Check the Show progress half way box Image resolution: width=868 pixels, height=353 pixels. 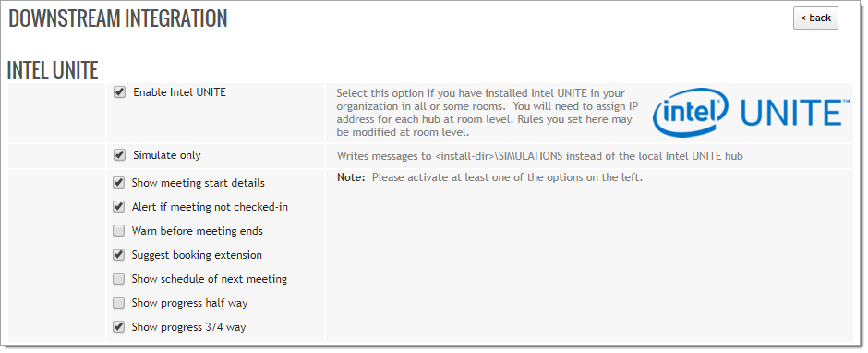click(x=118, y=303)
